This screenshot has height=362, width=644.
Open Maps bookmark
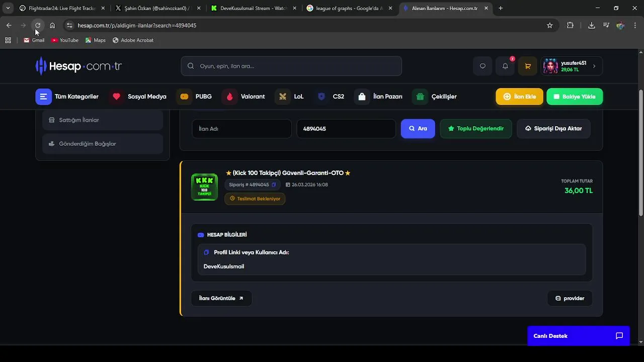pyautogui.click(x=96, y=40)
